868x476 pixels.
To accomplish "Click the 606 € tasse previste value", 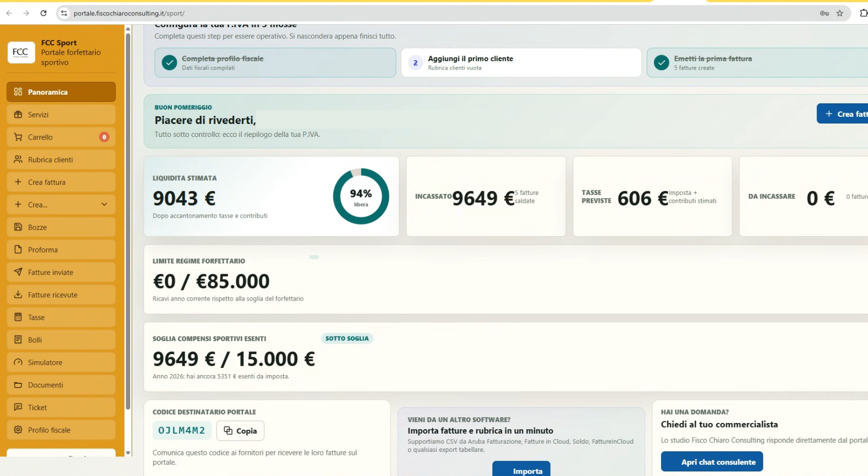I will pos(643,198).
